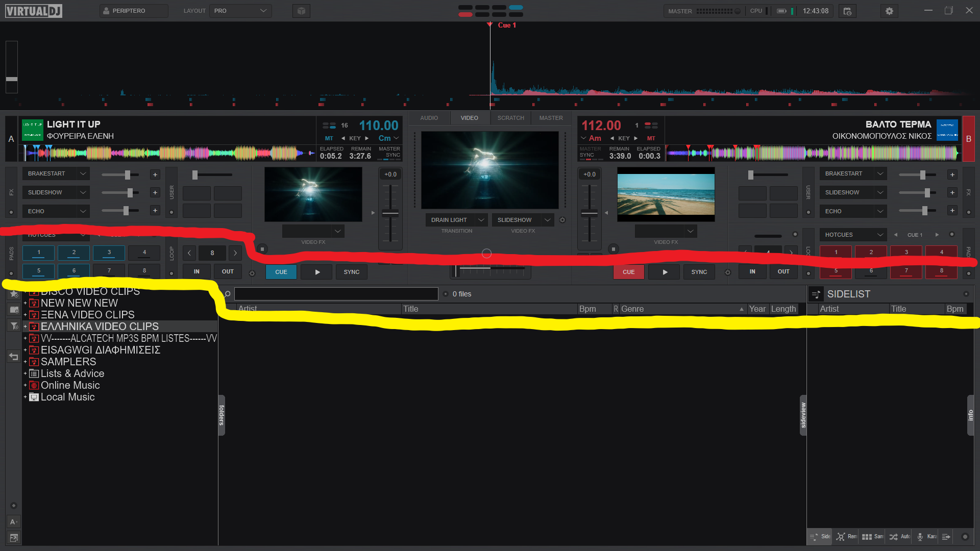Toggle the deck A PADS panel dot
The image size is (980, 551).
[x=11, y=273]
